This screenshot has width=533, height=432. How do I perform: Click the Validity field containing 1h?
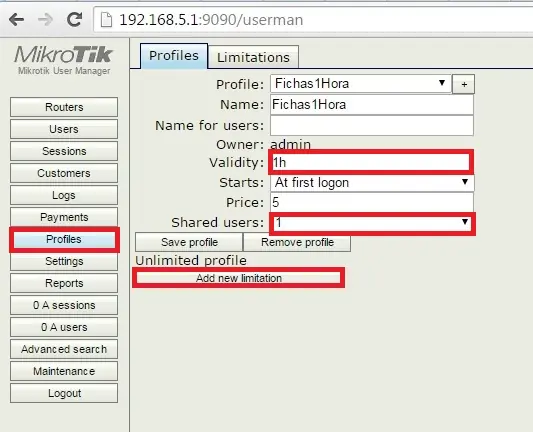(x=371, y=162)
